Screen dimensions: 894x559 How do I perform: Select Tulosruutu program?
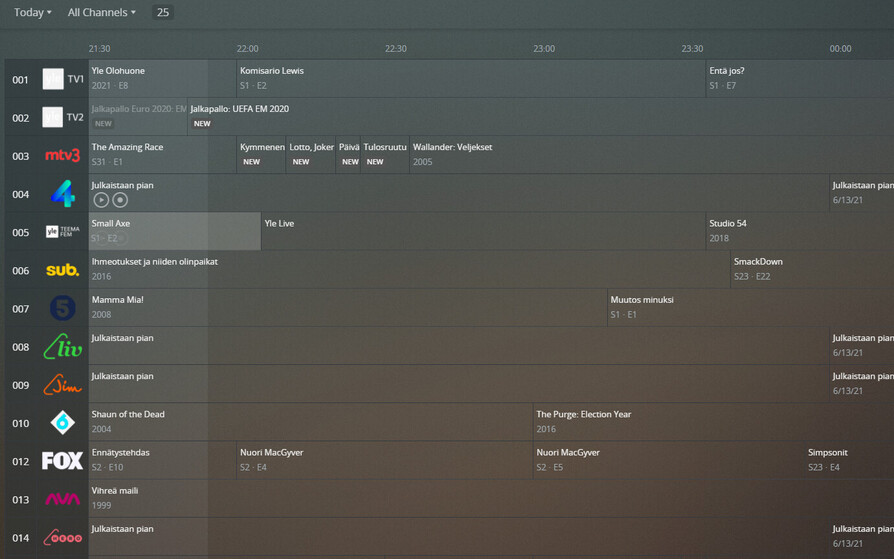pos(385,155)
